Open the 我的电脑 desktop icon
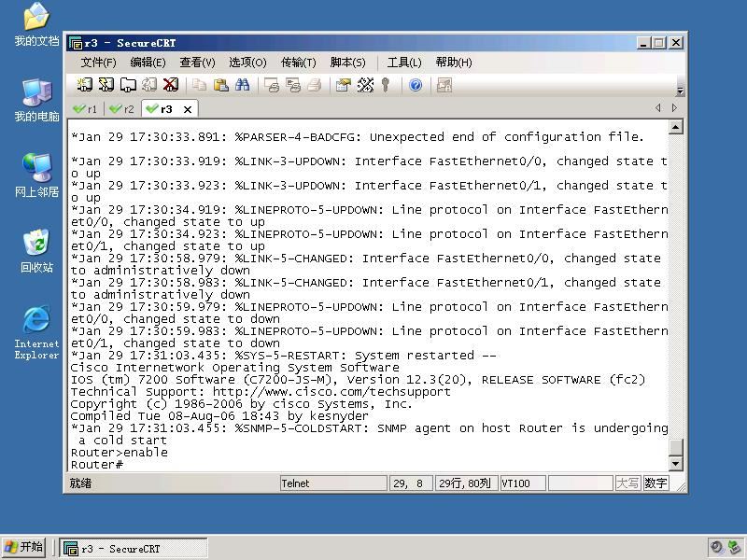747x560 pixels. [36, 100]
